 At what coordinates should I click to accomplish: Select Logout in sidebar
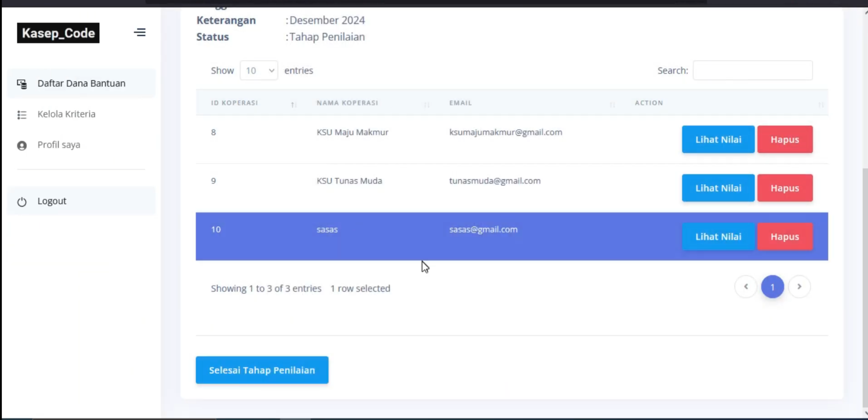click(81, 201)
